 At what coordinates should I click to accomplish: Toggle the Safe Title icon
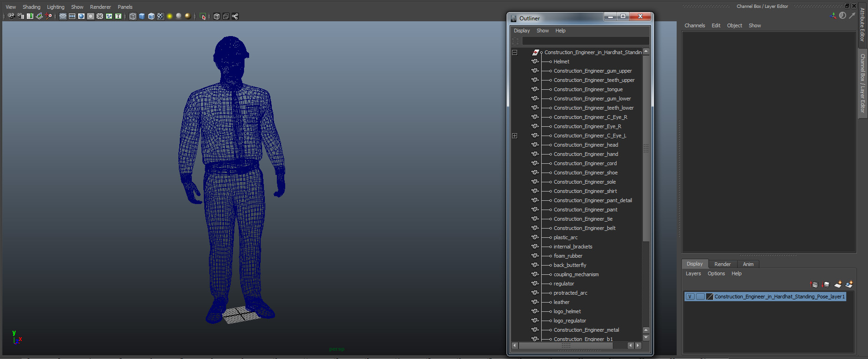(x=118, y=16)
